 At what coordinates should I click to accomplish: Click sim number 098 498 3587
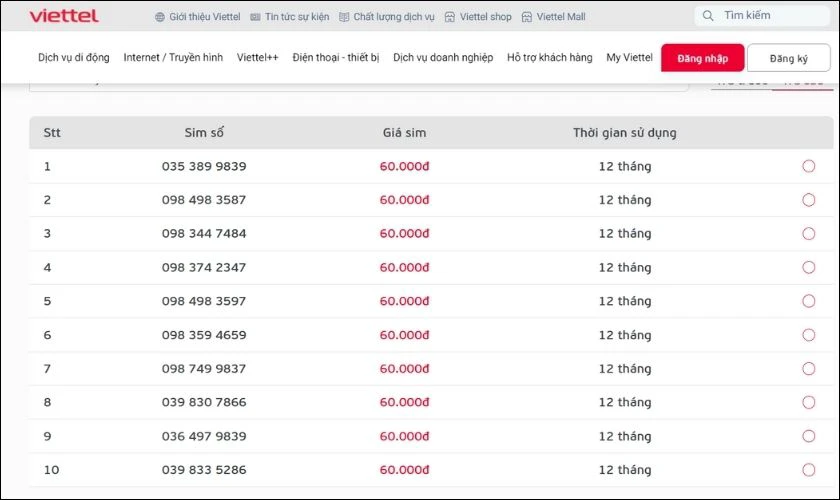pyautogui.click(x=204, y=200)
